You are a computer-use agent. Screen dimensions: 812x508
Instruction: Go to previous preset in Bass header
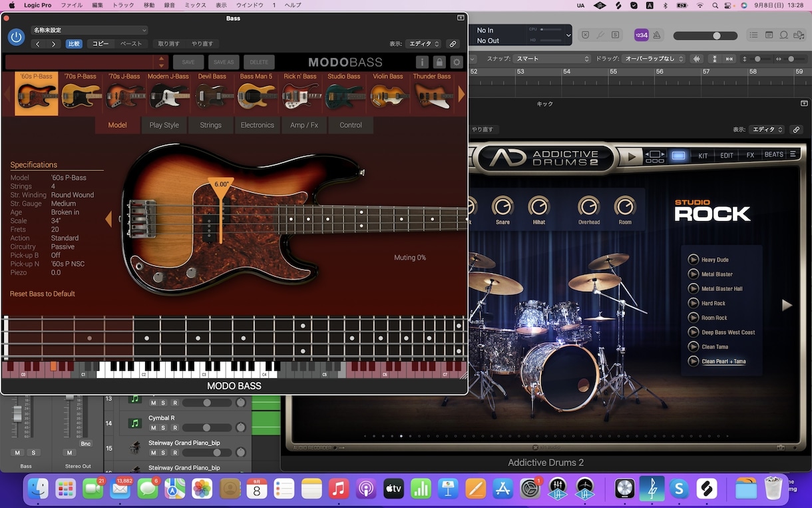(38, 44)
